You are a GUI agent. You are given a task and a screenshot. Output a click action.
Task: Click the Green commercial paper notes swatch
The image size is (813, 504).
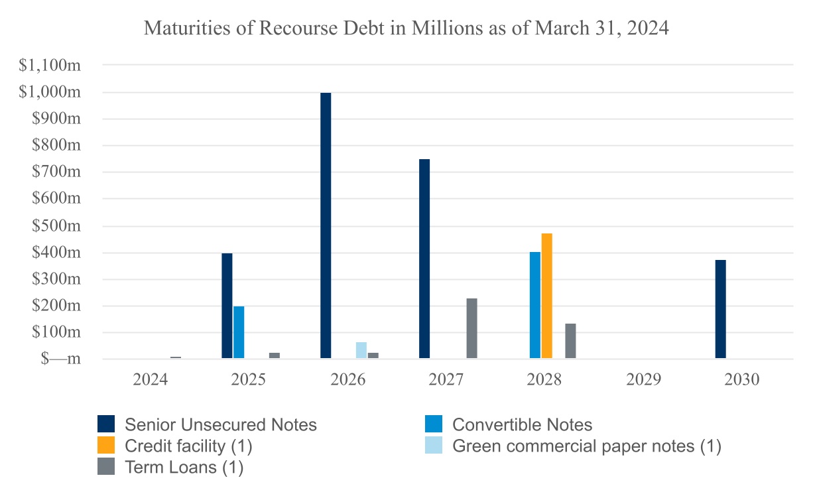click(434, 446)
